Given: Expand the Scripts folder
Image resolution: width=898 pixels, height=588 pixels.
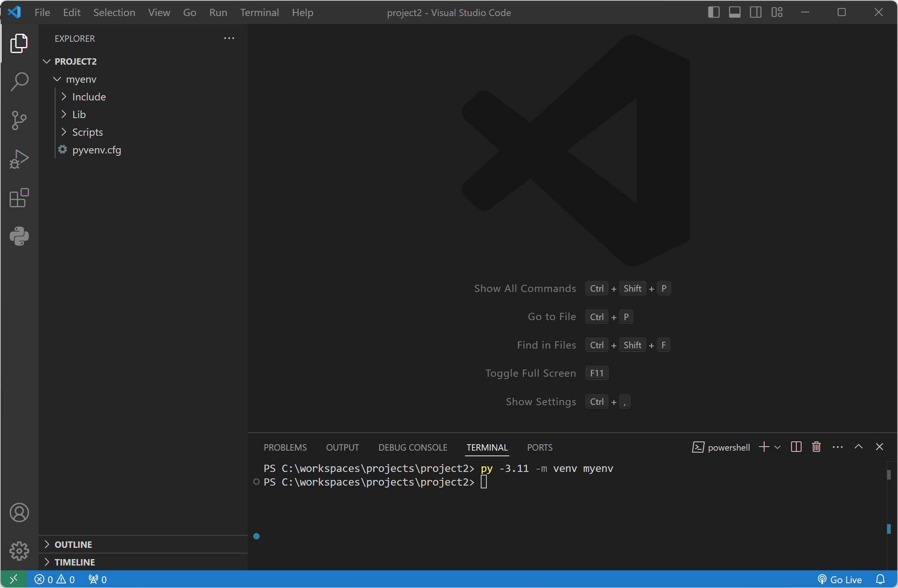Looking at the screenshot, I should 87,132.
